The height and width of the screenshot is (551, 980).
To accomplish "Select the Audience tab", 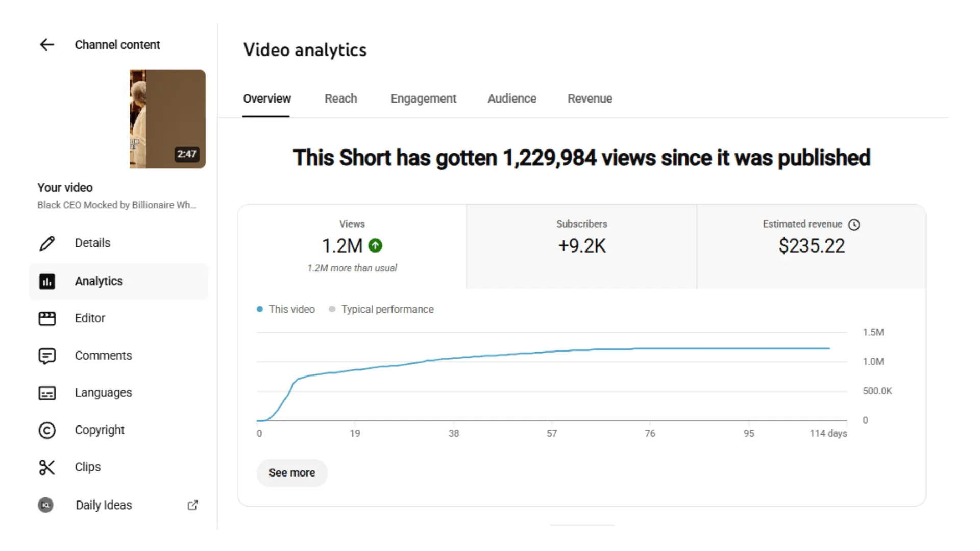I will (511, 98).
